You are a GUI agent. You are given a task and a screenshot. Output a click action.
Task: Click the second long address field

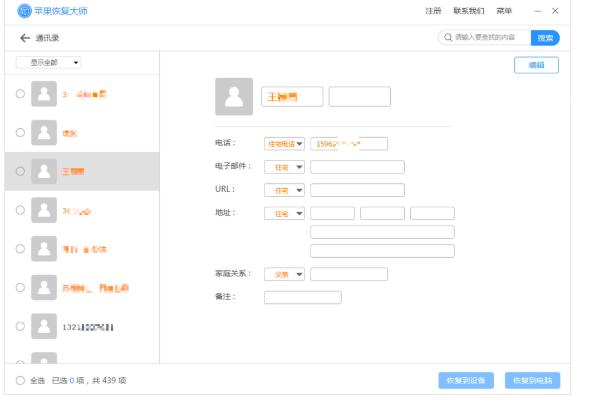coord(382,251)
